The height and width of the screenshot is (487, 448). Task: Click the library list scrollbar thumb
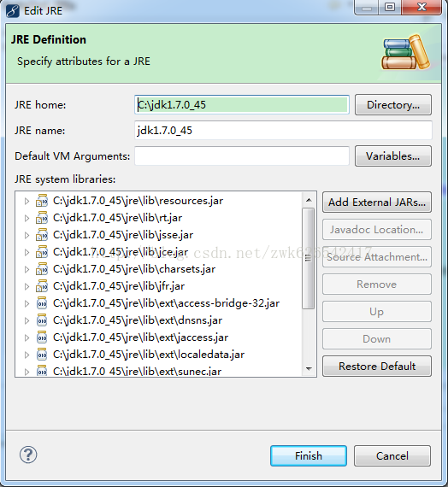309,258
